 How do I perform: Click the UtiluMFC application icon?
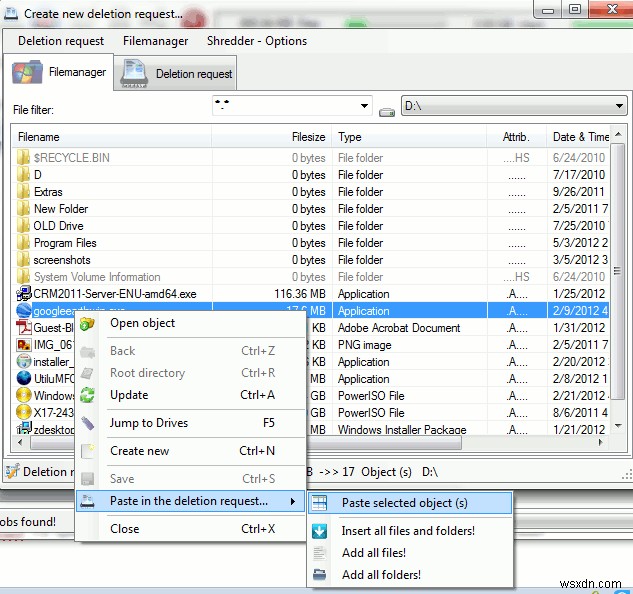[24, 378]
